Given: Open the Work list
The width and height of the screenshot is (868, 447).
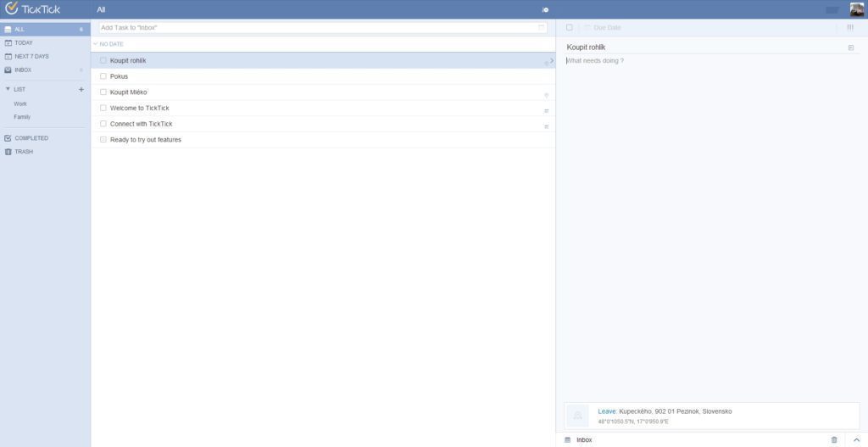Looking at the screenshot, I should click(x=20, y=103).
